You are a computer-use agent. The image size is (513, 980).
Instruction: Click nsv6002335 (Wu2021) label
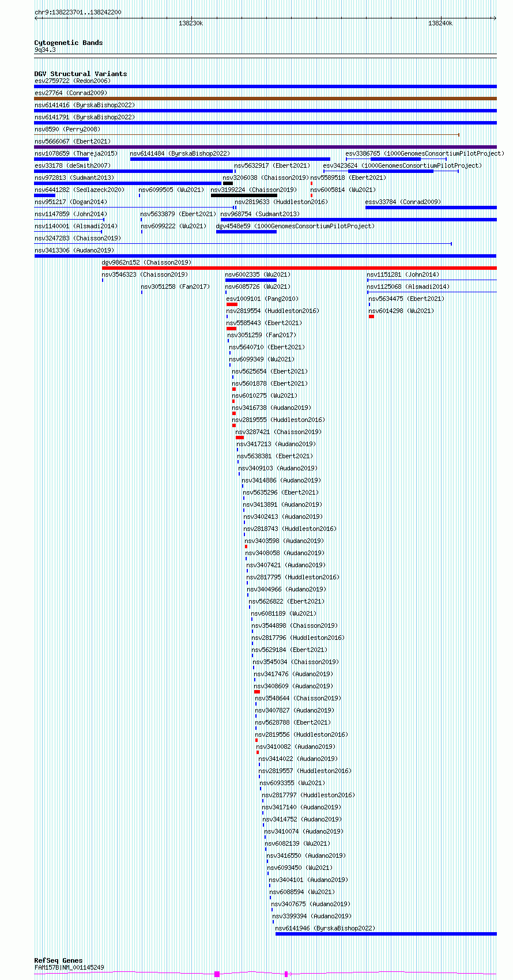coord(258,274)
